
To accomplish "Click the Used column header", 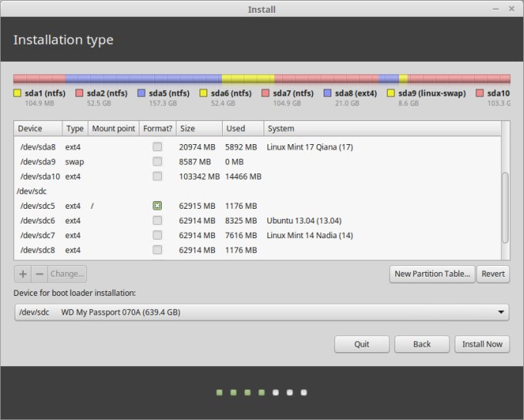I will 243,129.
